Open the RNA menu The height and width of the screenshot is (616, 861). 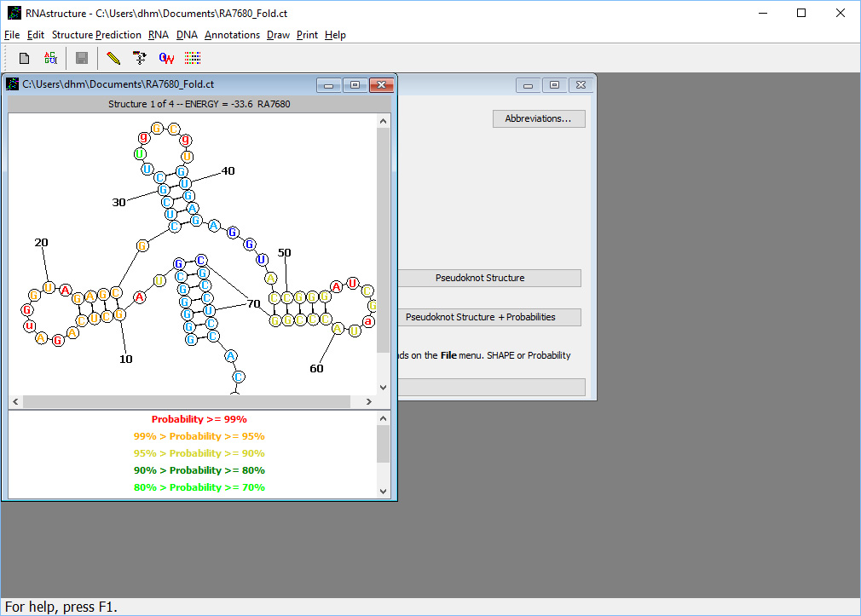tap(158, 35)
